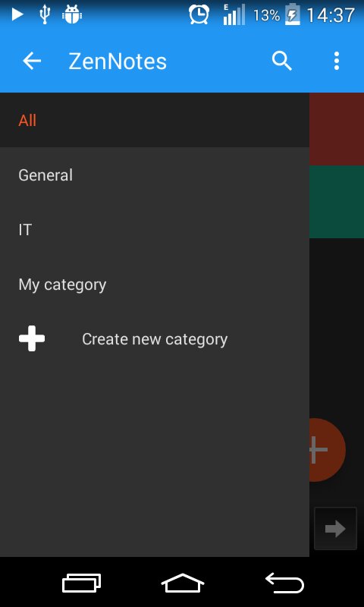Open the three-dot overflow menu
Image resolution: width=364 pixels, height=607 pixels.
[337, 61]
